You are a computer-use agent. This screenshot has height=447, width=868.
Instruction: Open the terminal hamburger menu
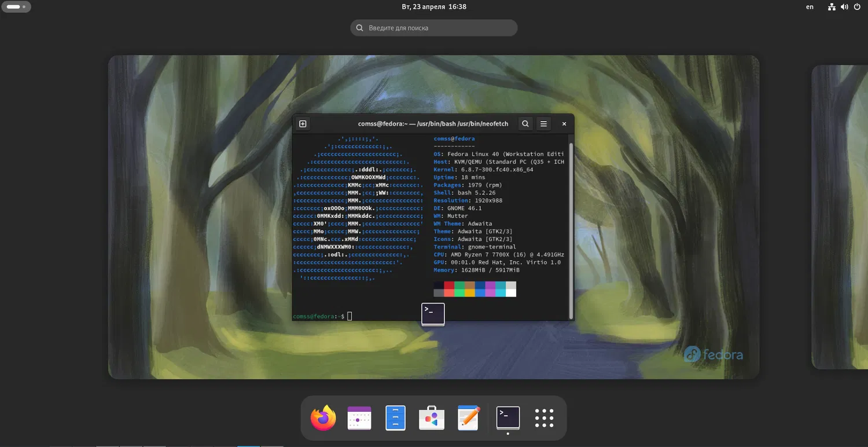pos(543,124)
